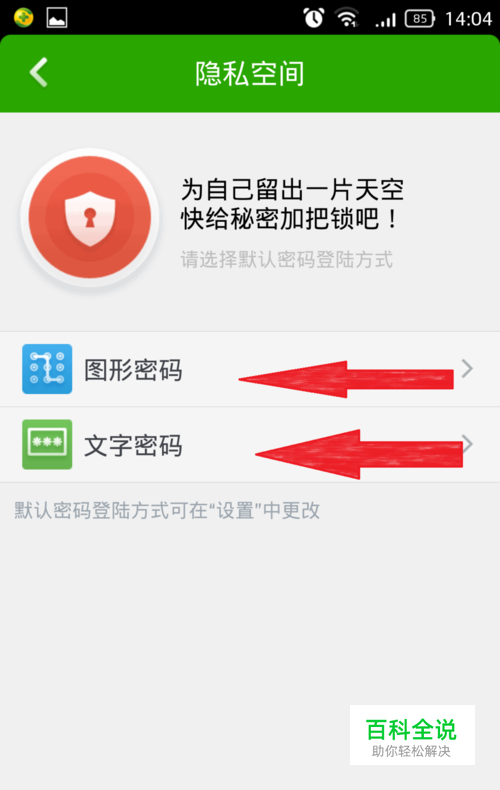Tap the 360 security notification icon
Screen dimensions: 500x790
[x=23, y=18]
